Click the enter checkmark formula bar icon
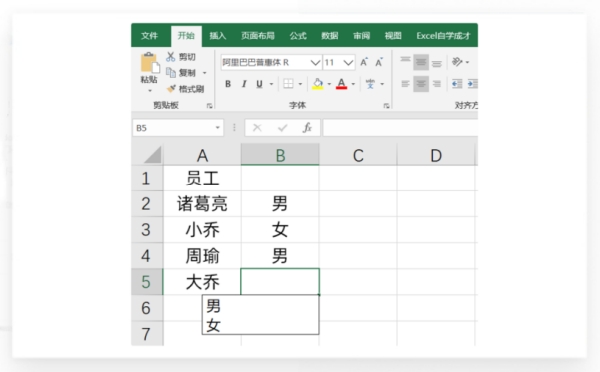 [x=282, y=128]
